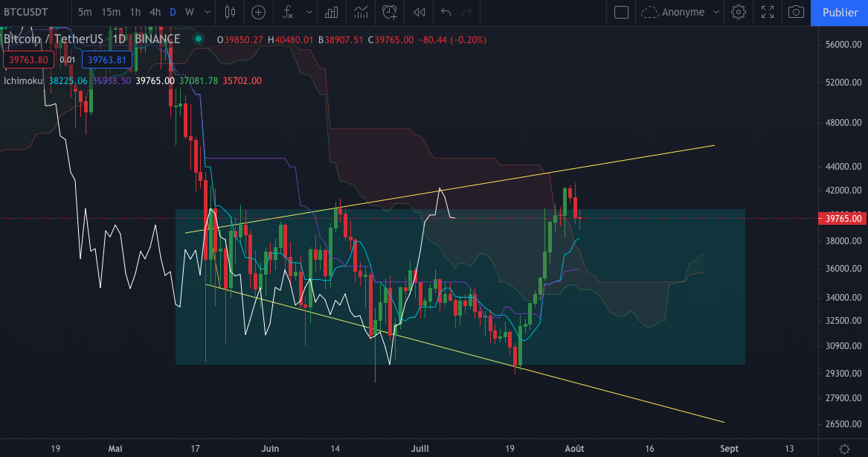Open the candlestick chart style selector

click(x=229, y=13)
